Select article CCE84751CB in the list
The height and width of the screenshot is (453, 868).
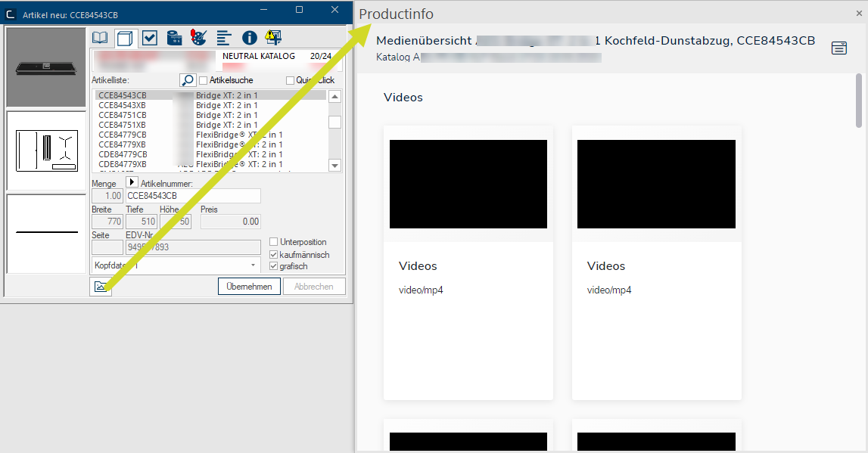123,115
